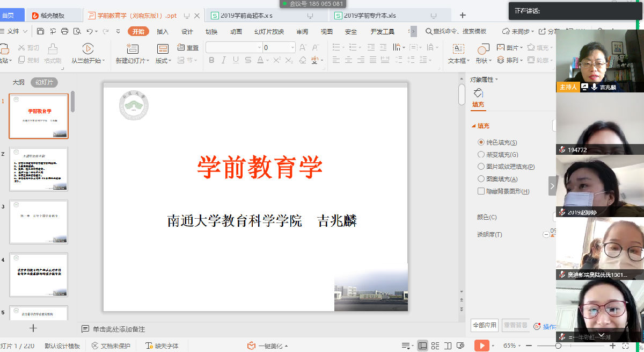
Task: Enable 隐藏背景图形 checkbox
Action: (481, 191)
